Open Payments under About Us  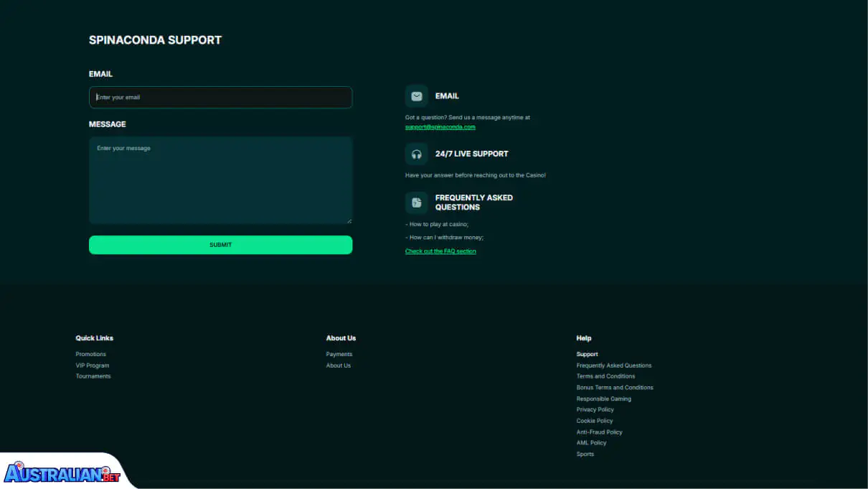tap(339, 354)
